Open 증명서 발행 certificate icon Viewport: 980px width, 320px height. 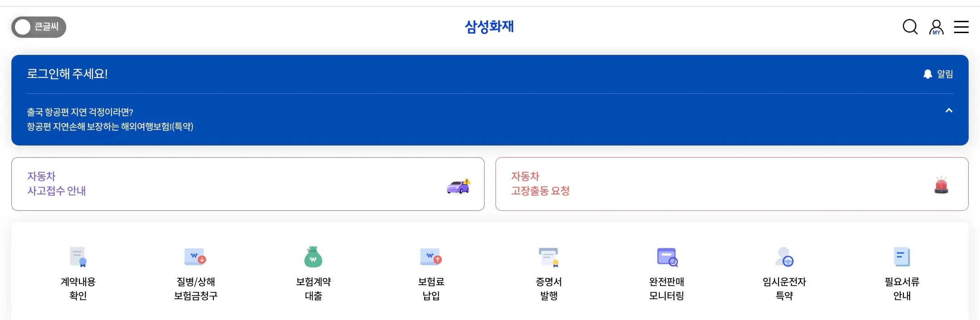tap(549, 257)
